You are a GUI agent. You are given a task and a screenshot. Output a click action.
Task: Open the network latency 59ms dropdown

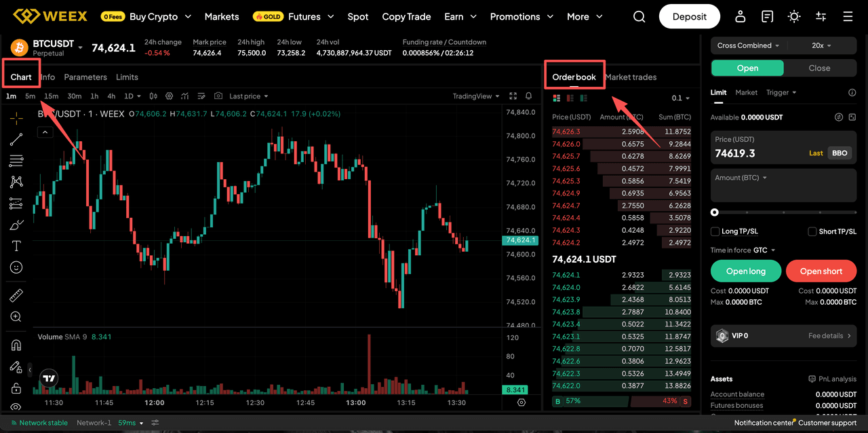[132, 423]
